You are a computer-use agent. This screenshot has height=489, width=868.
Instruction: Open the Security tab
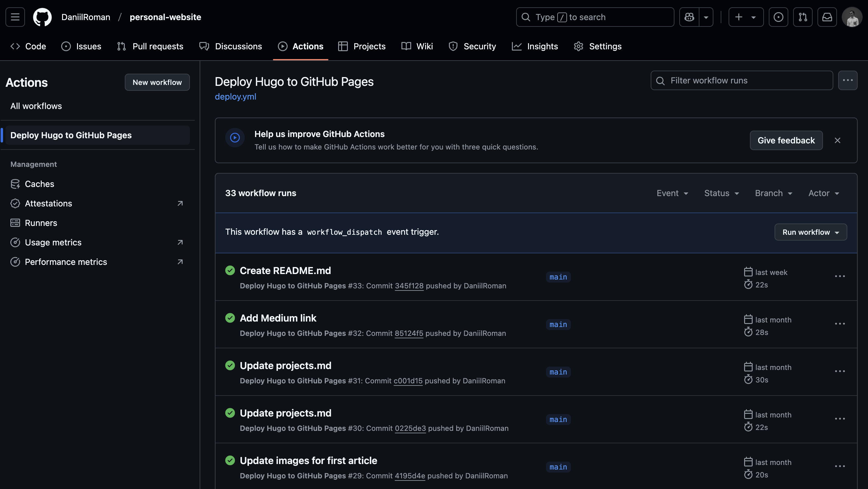[472, 46]
